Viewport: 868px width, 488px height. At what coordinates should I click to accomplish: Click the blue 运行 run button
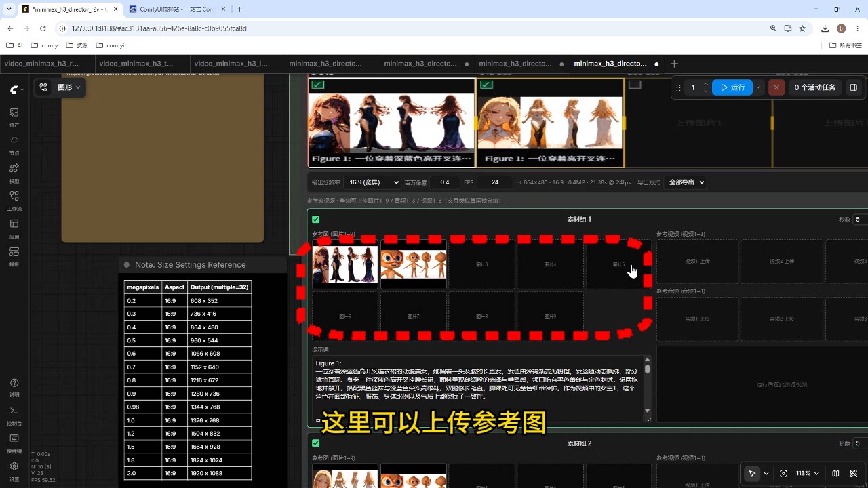(x=732, y=87)
